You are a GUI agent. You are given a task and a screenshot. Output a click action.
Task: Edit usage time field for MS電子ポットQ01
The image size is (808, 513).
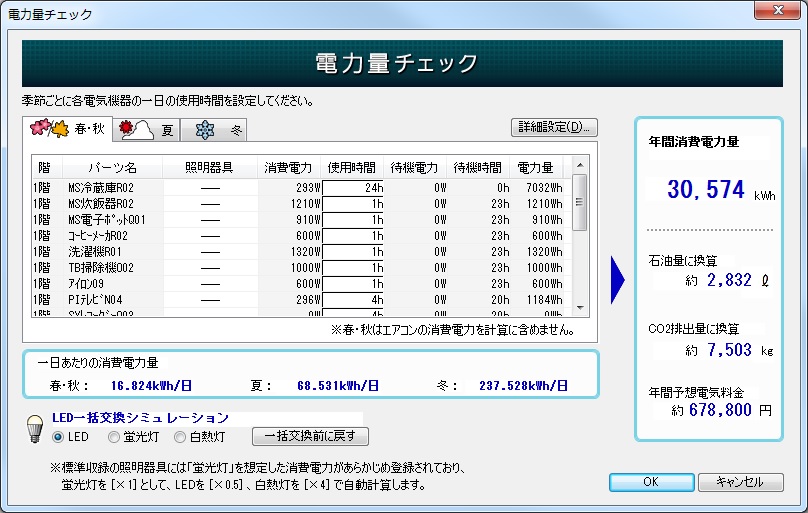[353, 220]
